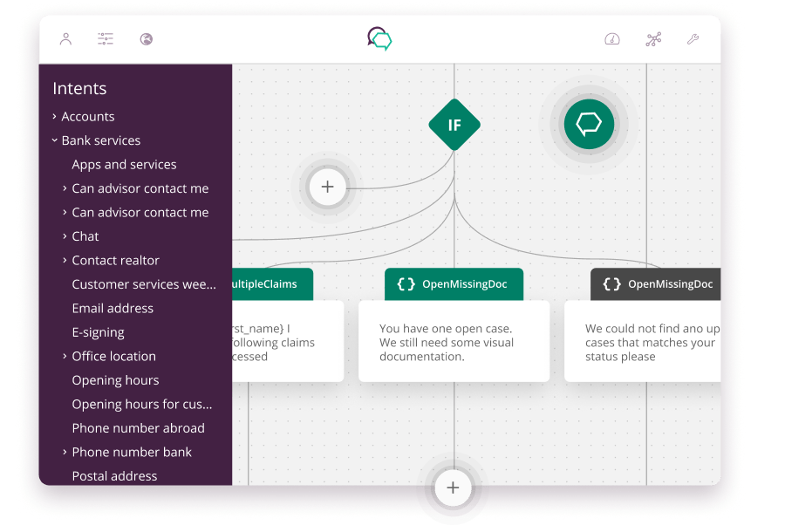Click the dark grey OpenMissingDoc node header
Image resolution: width=785 pixels, height=532 pixels.
pos(656,284)
